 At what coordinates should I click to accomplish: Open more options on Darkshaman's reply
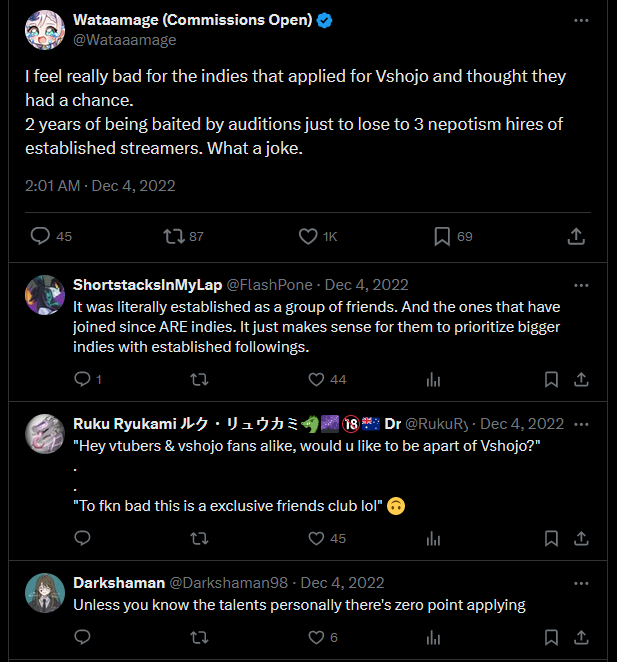point(581,583)
